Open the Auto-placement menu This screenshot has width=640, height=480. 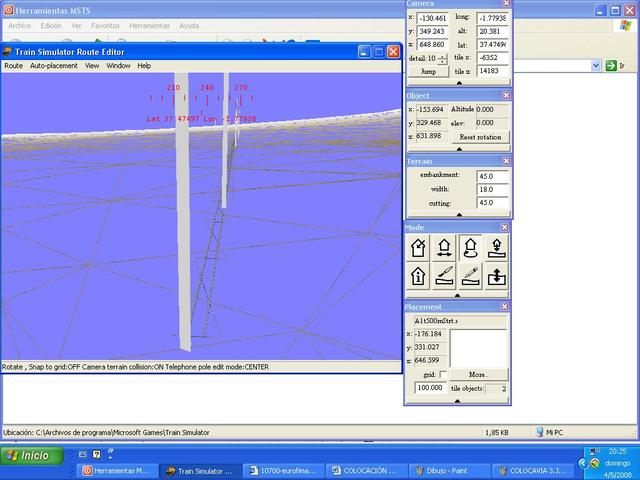[52, 65]
